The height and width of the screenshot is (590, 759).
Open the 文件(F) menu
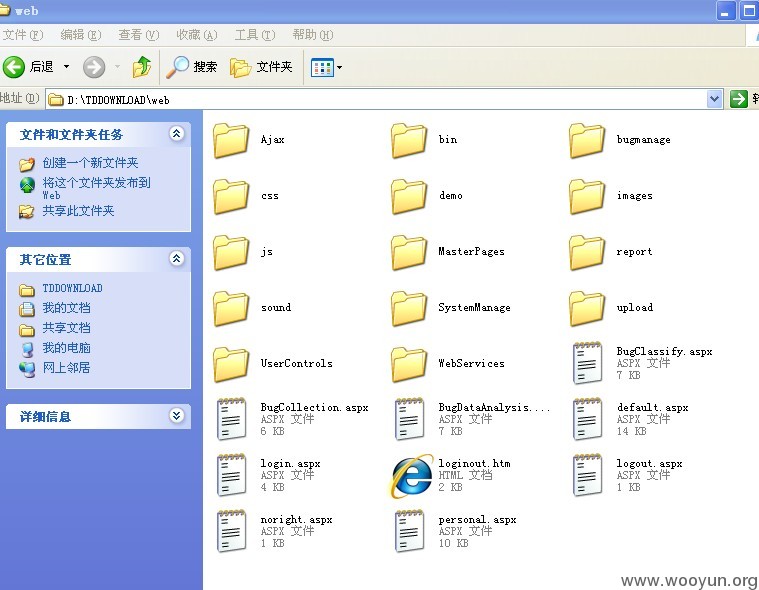point(22,35)
